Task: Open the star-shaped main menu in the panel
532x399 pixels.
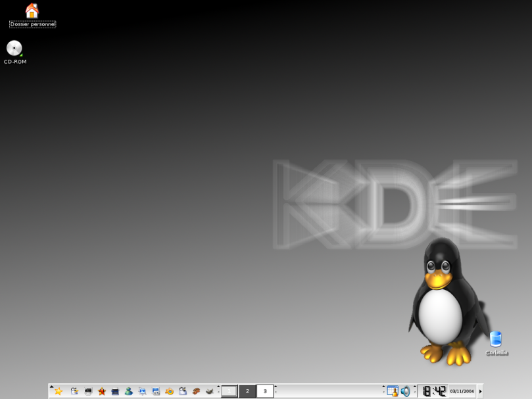Action: (x=59, y=391)
